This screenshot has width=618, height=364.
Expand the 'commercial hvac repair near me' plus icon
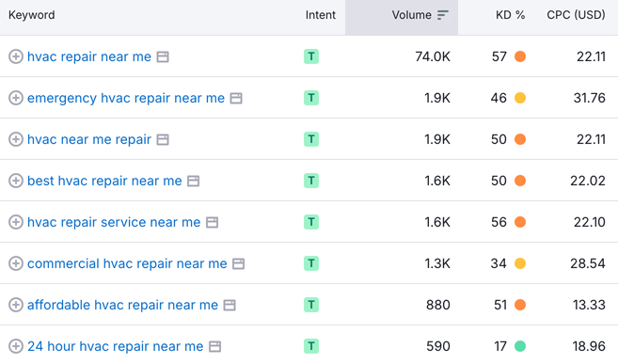[16, 263]
